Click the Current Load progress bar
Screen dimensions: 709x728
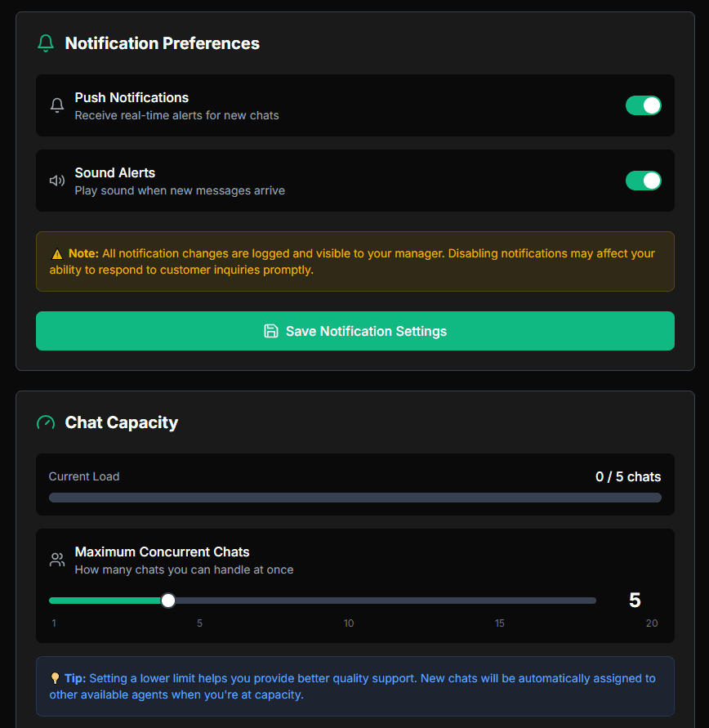click(x=354, y=497)
